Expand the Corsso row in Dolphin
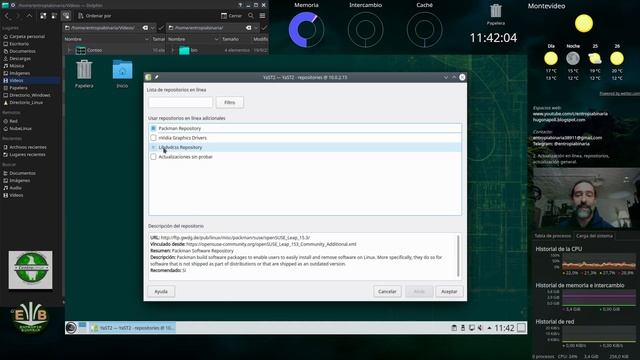The image size is (640, 360). pyautogui.click(x=69, y=50)
